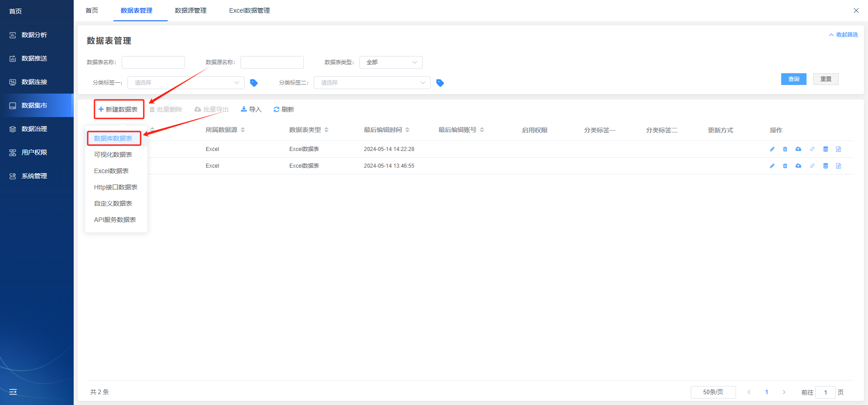
Task: Open 分类标签二 select dropdown
Action: click(372, 83)
